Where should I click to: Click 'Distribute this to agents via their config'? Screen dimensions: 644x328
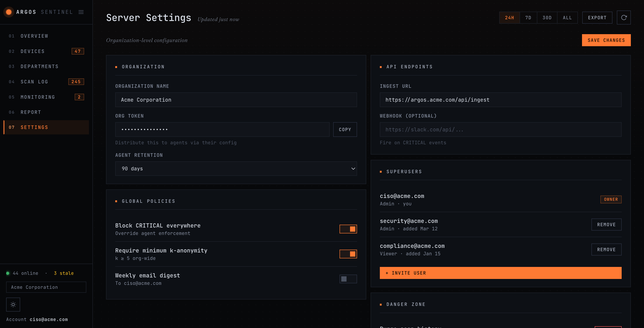coord(176,143)
